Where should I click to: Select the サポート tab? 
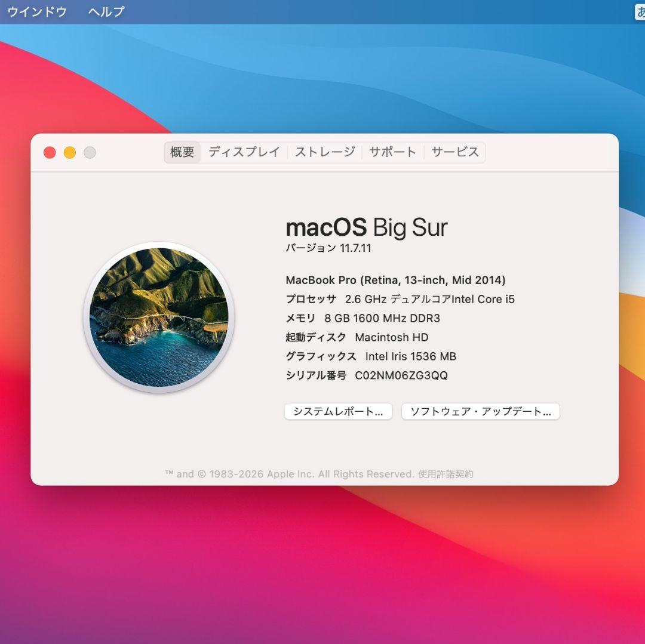(392, 152)
